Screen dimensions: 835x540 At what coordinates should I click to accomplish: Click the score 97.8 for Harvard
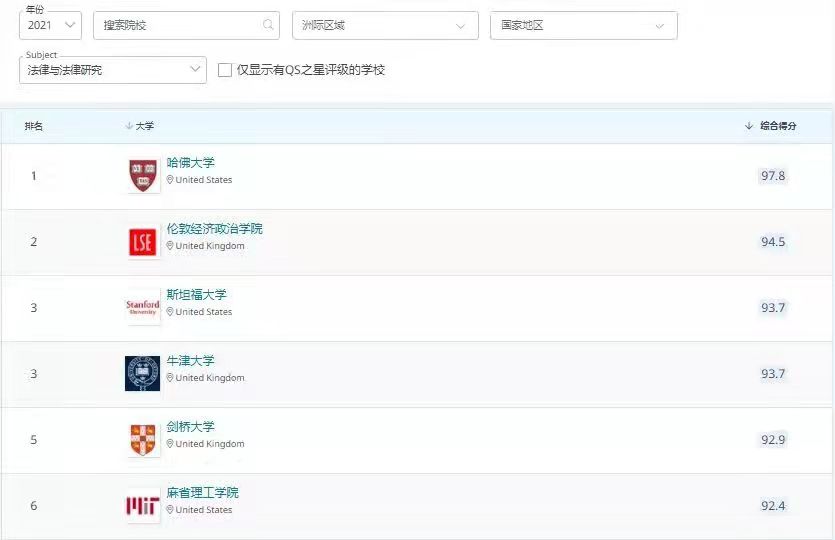(x=773, y=176)
